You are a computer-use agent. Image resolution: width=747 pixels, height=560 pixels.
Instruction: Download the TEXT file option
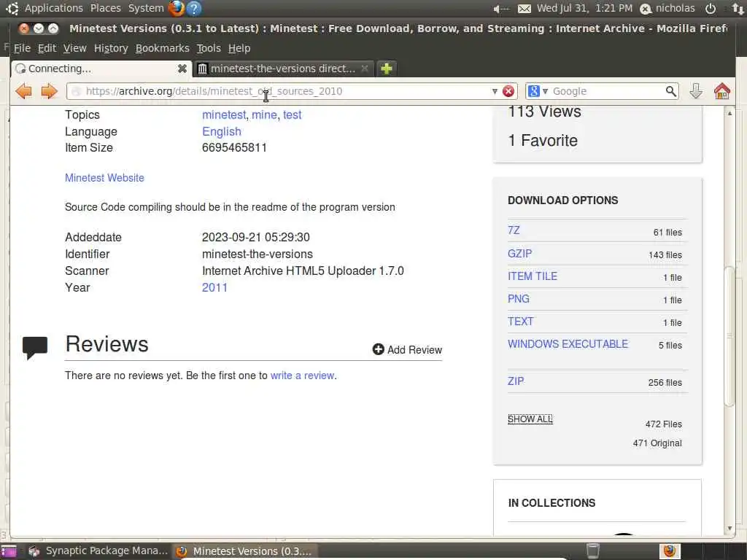[x=520, y=322]
